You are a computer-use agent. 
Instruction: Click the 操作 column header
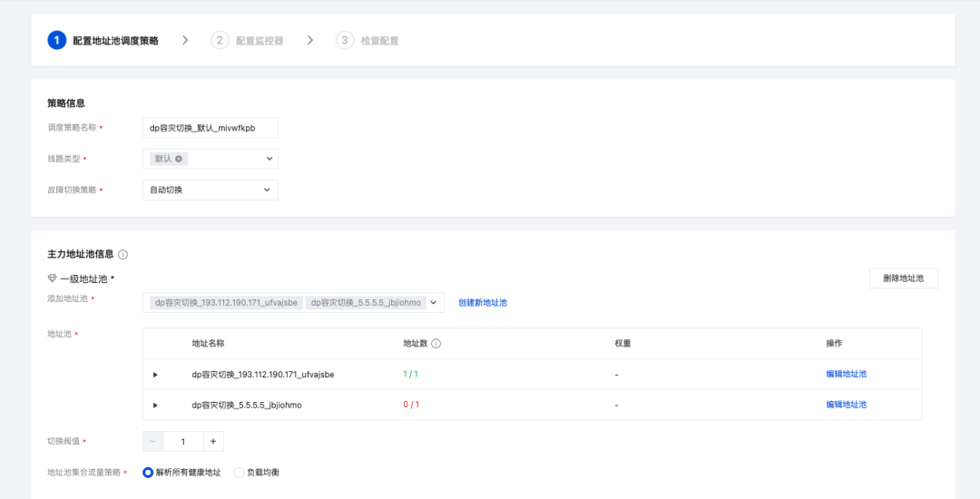point(835,344)
